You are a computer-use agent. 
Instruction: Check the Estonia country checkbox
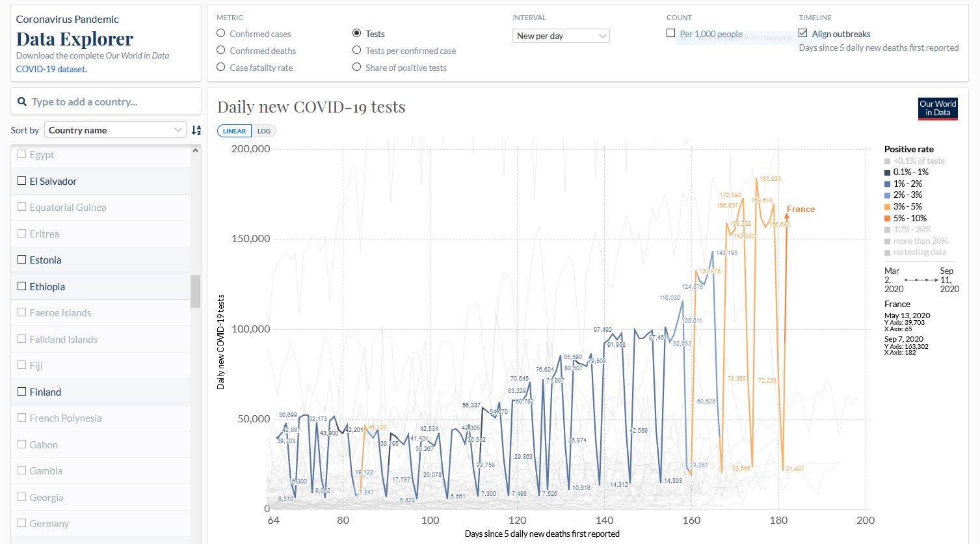click(x=22, y=260)
